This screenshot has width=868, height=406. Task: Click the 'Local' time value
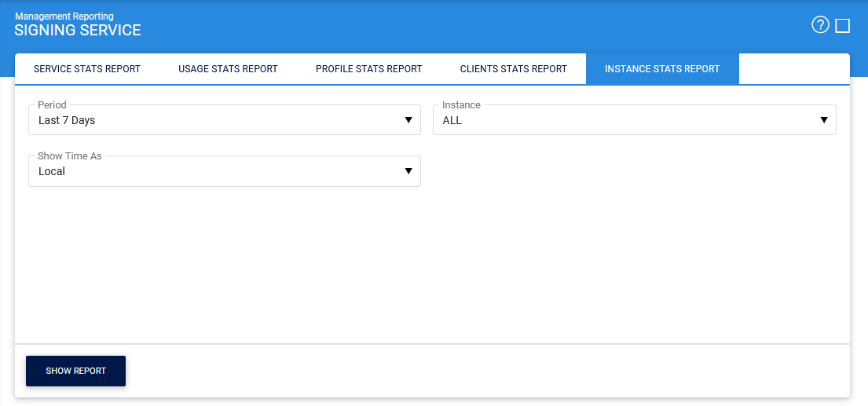click(x=52, y=171)
